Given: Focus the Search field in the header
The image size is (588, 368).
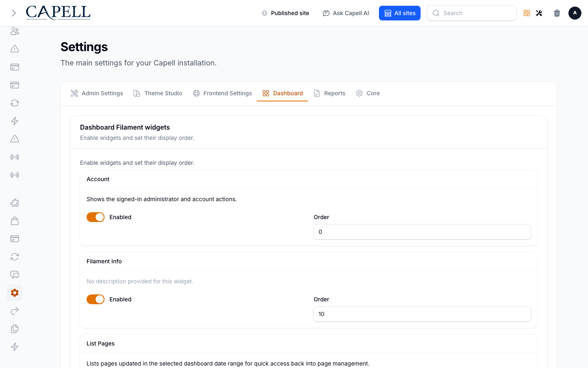Looking at the screenshot, I should click(472, 13).
